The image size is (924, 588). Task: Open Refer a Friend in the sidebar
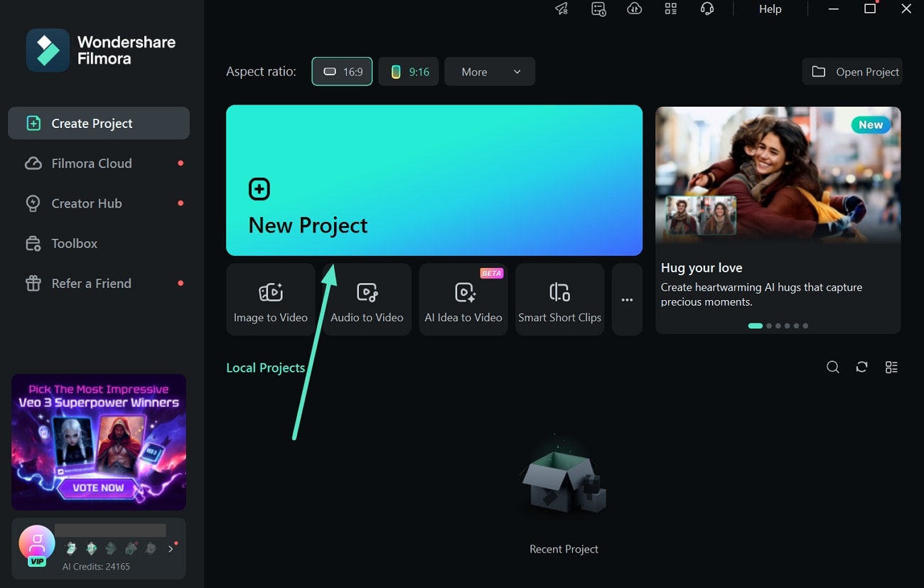tap(99, 283)
